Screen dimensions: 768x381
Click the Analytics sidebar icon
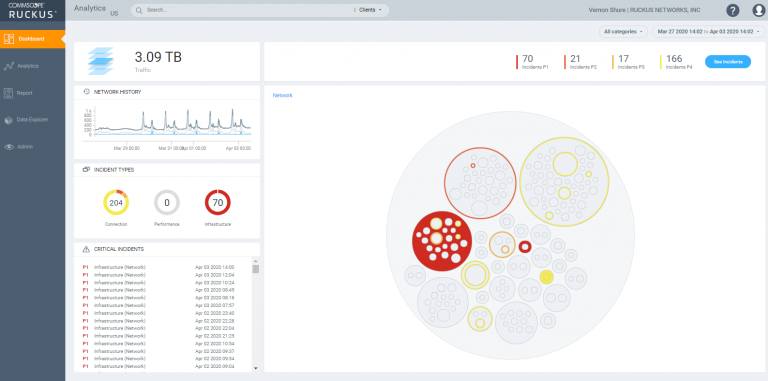click(9, 66)
